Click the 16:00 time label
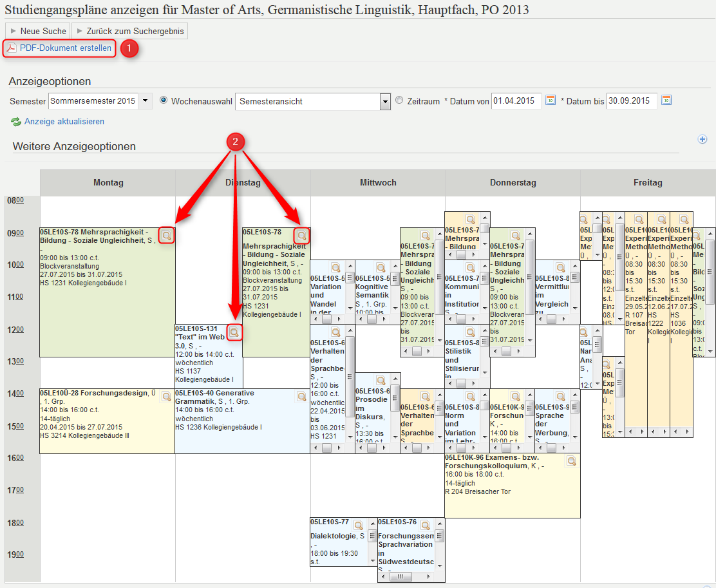The width and height of the screenshot is (716, 588). pyautogui.click(x=15, y=458)
